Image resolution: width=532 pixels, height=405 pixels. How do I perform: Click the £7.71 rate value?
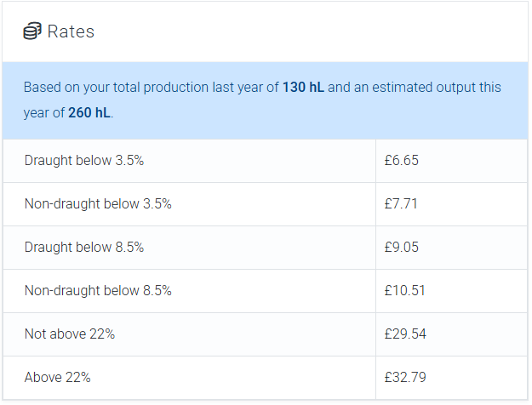(x=401, y=204)
